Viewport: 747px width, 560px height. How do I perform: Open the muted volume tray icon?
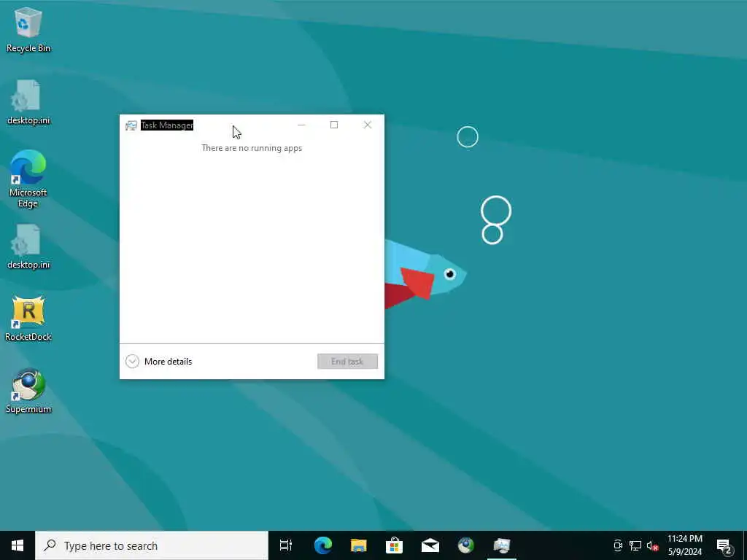(x=652, y=545)
